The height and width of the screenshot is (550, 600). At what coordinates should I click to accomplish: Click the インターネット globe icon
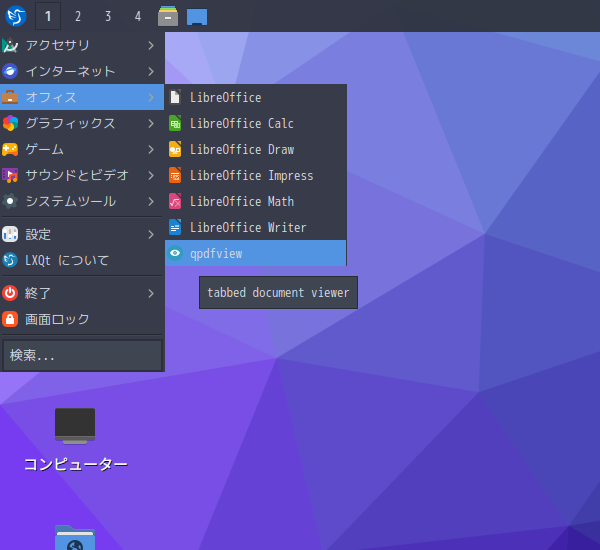tap(10, 71)
